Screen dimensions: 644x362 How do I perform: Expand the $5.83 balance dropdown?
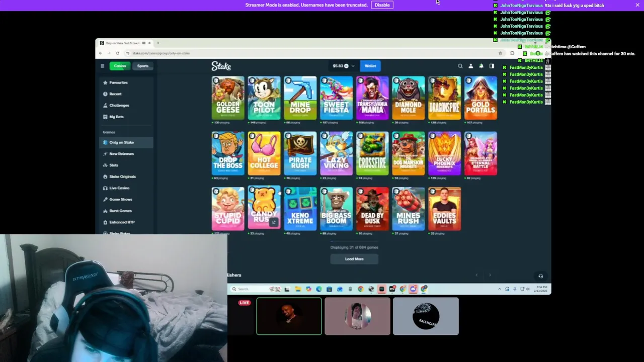[344, 66]
